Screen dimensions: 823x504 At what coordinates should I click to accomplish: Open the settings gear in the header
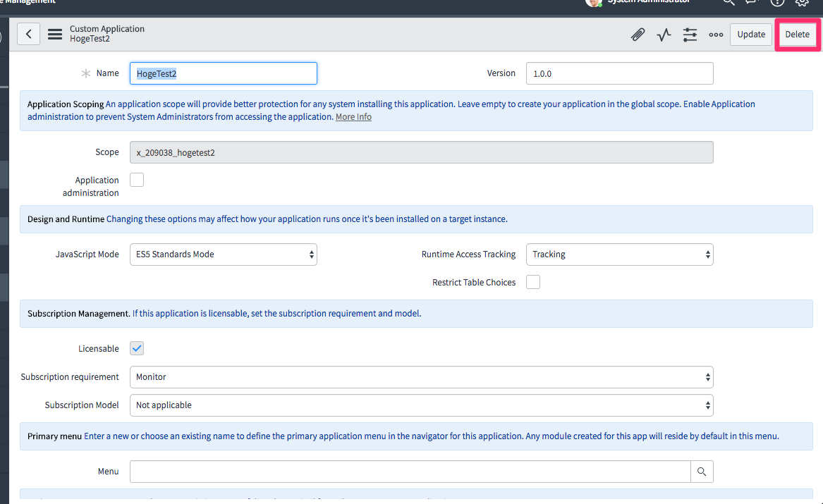tap(801, 3)
